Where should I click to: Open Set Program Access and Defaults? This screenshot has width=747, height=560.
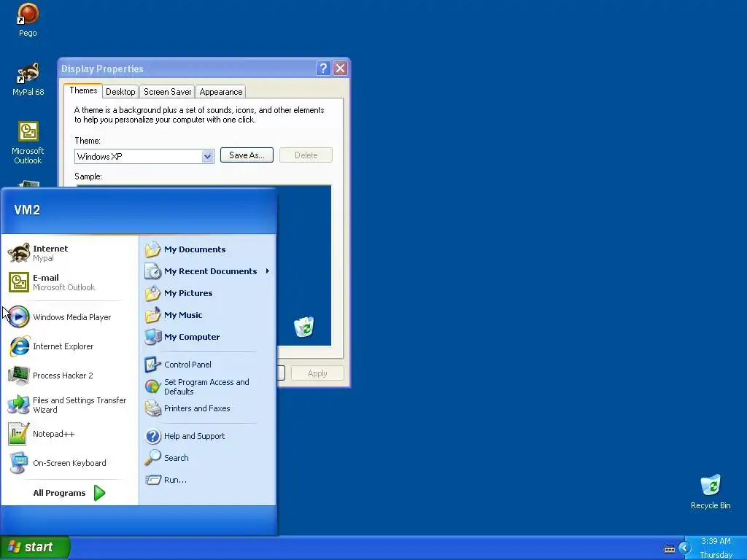point(207,386)
